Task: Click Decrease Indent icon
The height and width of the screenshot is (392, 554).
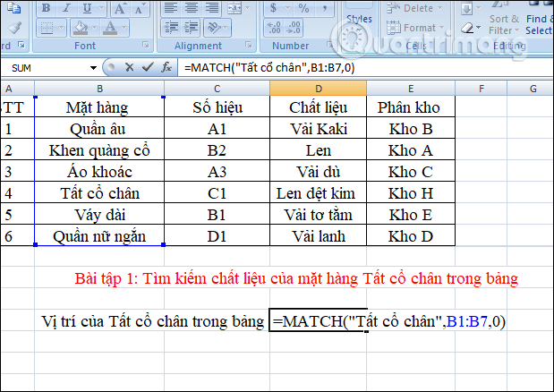Action: 172,28
